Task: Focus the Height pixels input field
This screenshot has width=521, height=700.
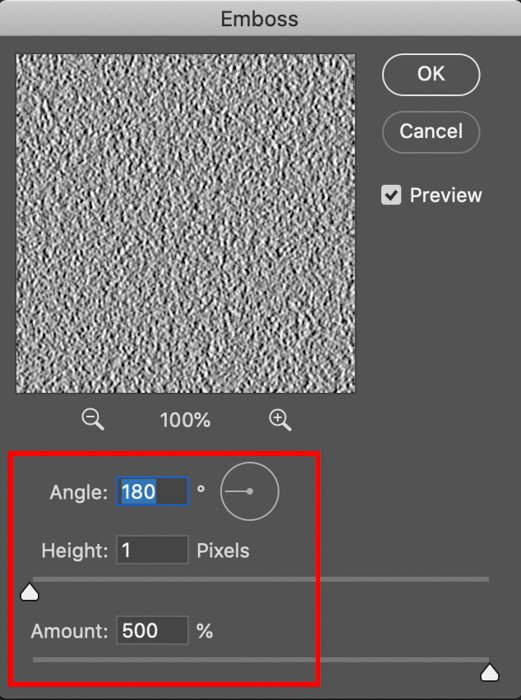Action: (152, 550)
